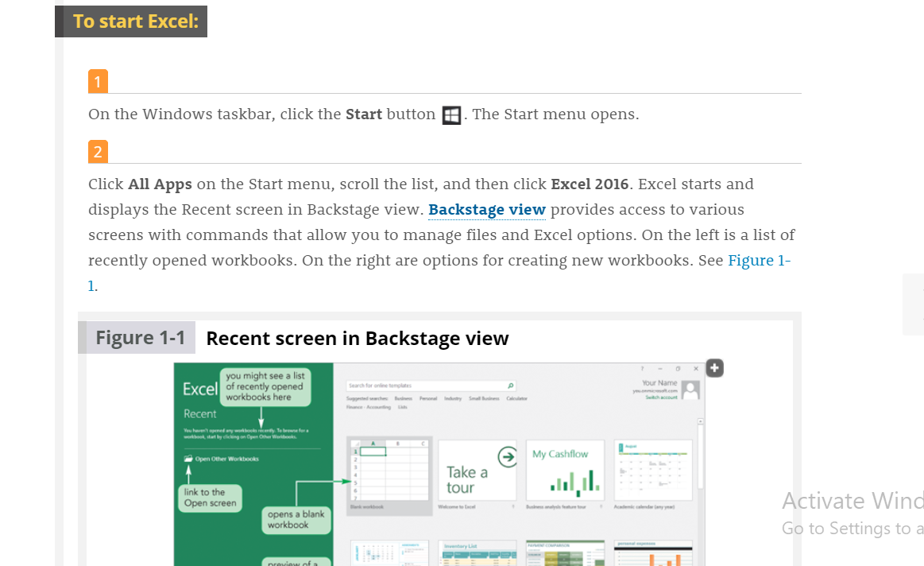Viewport: 924px width, 566px height.
Task: Click the Calculator suggested search
Action: point(516,398)
